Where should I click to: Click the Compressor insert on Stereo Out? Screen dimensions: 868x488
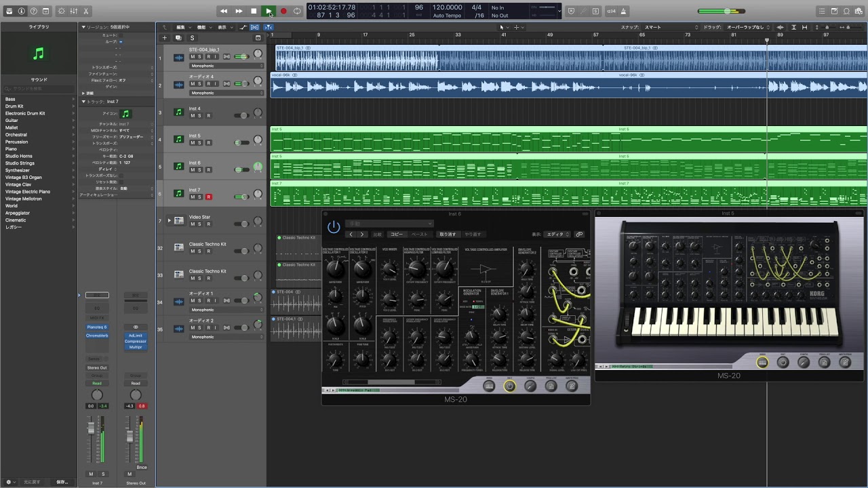136,341
